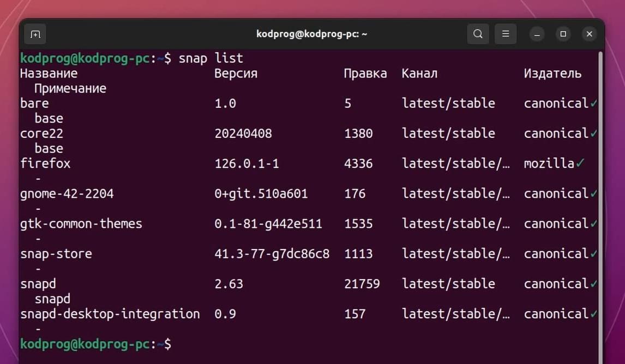Select the package name 'firefox'
This screenshot has height=364, width=625.
pos(45,163)
